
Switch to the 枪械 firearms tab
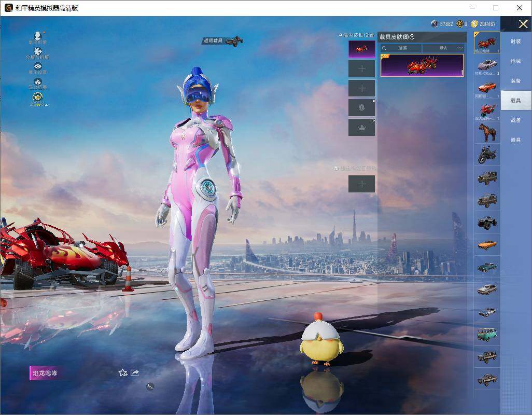tap(516, 61)
